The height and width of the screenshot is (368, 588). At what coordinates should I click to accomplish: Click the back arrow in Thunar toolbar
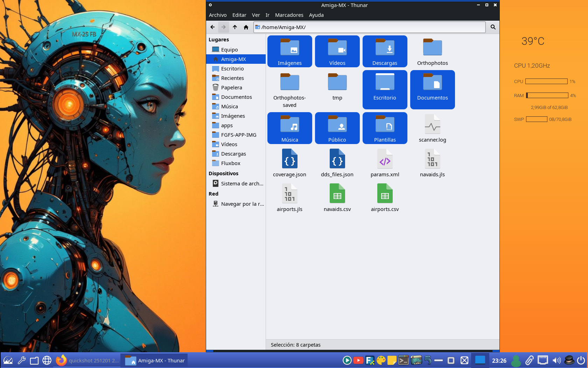(x=212, y=27)
